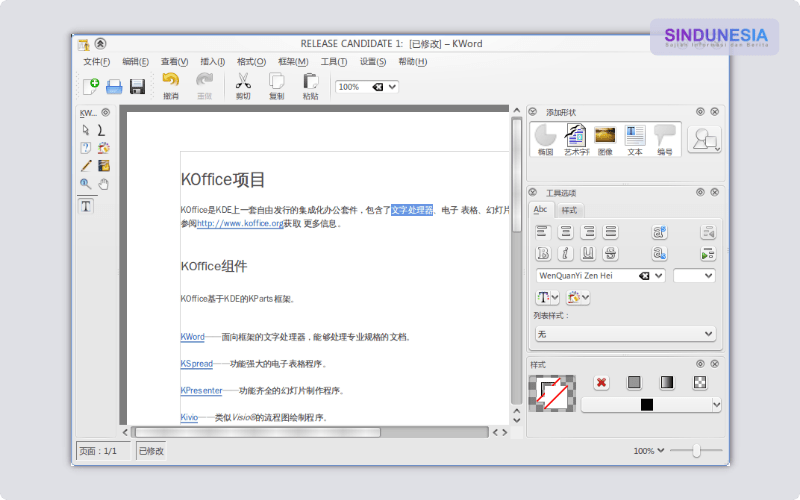The width and height of the screenshot is (800, 500).
Task: Select the arrow pointer tool in the toolbox
Action: pos(86,130)
